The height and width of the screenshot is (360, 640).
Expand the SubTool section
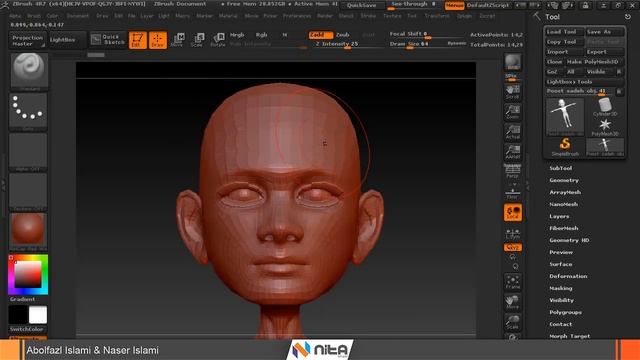560,168
